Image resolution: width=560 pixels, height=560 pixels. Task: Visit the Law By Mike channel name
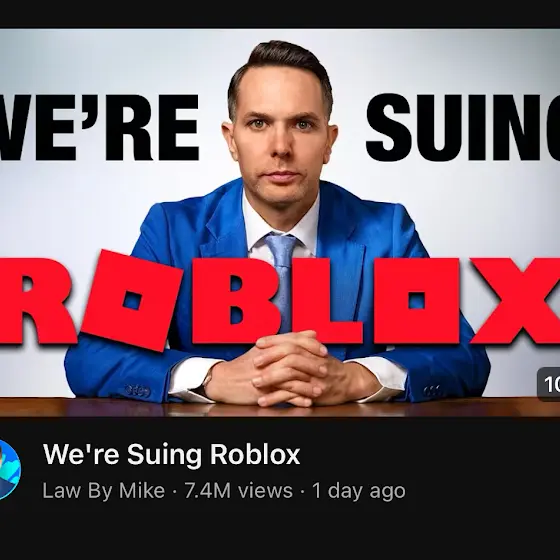pos(104,491)
